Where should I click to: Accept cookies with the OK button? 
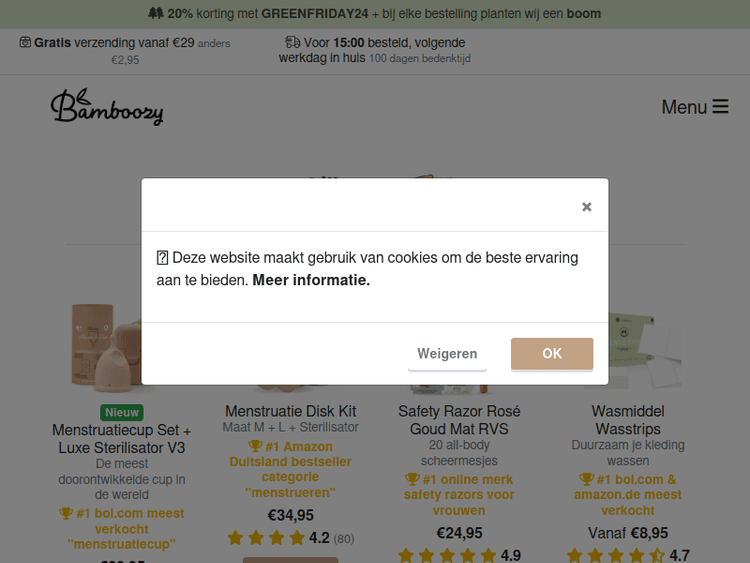pyautogui.click(x=552, y=354)
